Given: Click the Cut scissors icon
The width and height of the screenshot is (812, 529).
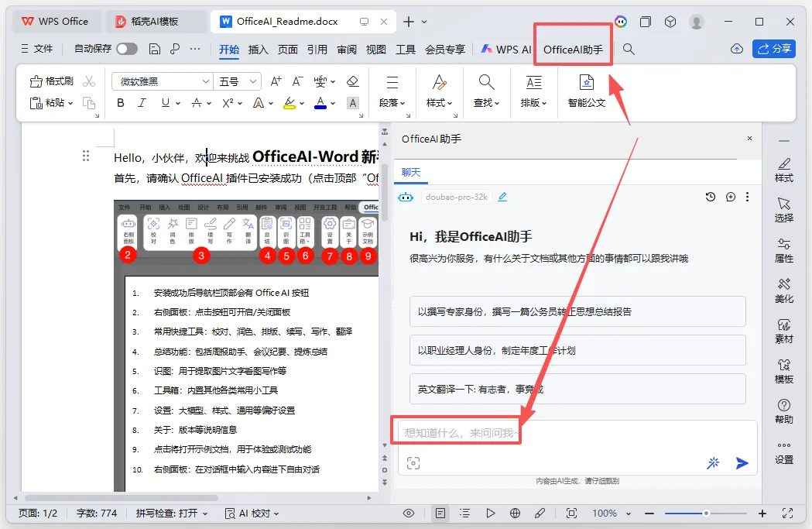Looking at the screenshot, I should click(89, 81).
